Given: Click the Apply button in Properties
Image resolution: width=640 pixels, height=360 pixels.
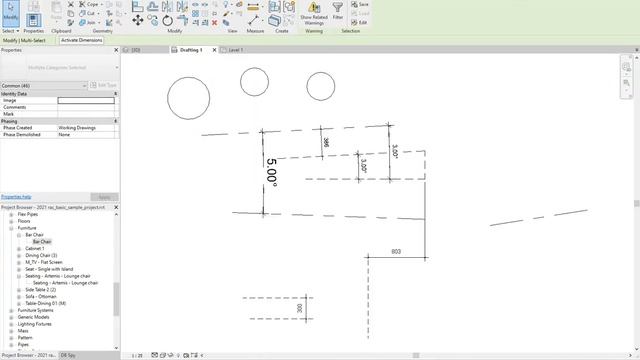Looking at the screenshot, I should 104,197.
